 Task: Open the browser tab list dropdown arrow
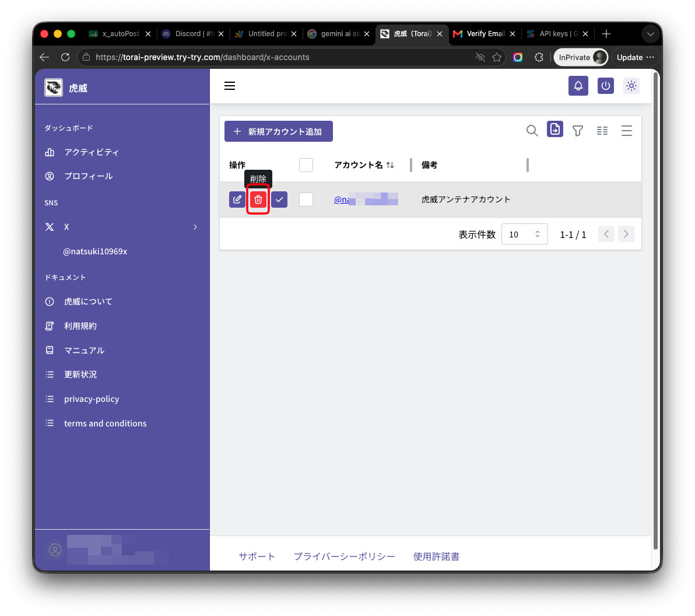pyautogui.click(x=650, y=34)
